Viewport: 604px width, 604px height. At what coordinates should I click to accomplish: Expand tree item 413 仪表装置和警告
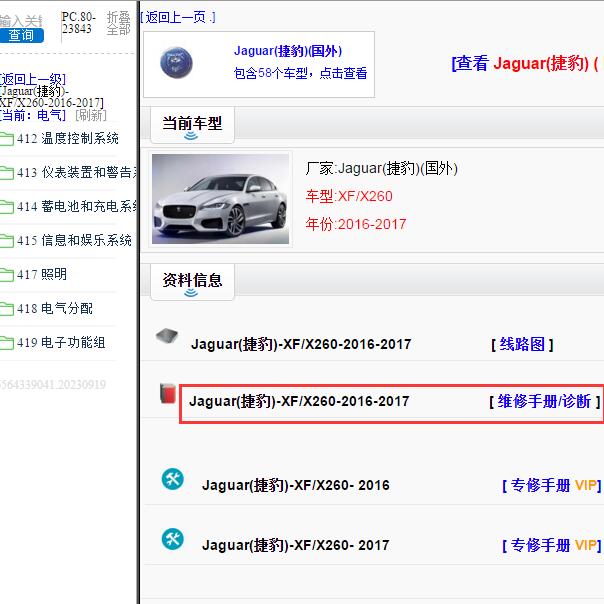(77, 172)
